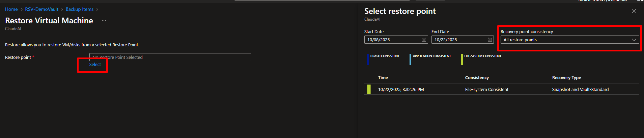This screenshot has width=644, height=138.
Task: Open more options beside Restore Virtual Machine
Action: 104,21
